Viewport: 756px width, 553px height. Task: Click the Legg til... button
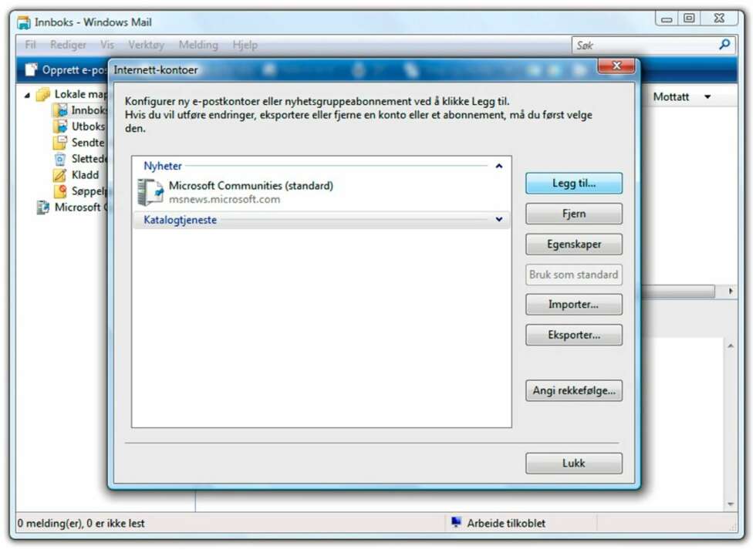click(574, 184)
